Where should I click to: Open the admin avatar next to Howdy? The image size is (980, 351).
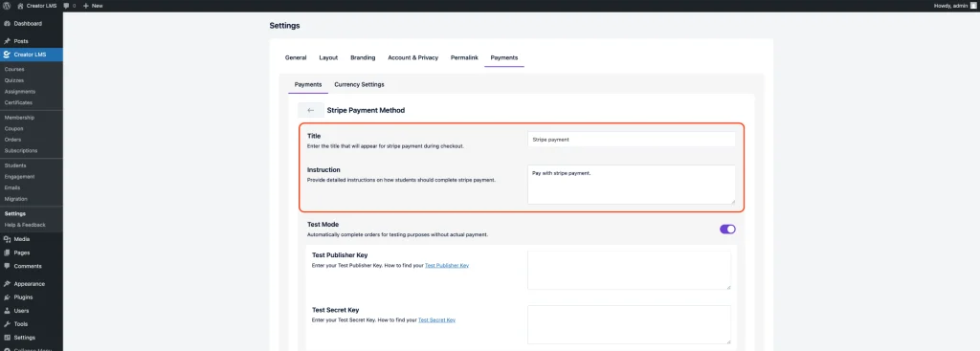pos(973,6)
